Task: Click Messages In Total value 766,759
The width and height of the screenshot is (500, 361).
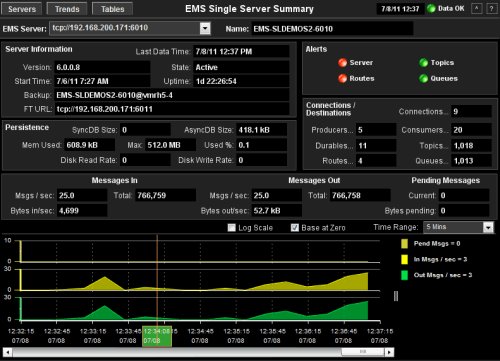Action: coord(166,195)
